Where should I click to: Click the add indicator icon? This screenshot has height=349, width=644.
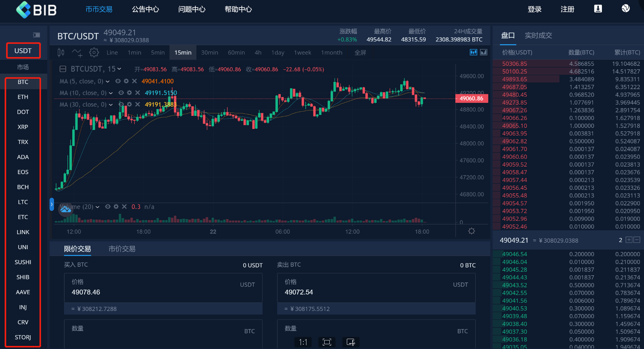[77, 52]
